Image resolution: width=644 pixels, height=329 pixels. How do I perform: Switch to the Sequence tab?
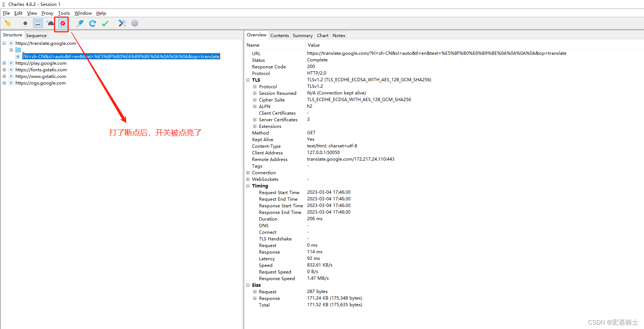tap(36, 36)
